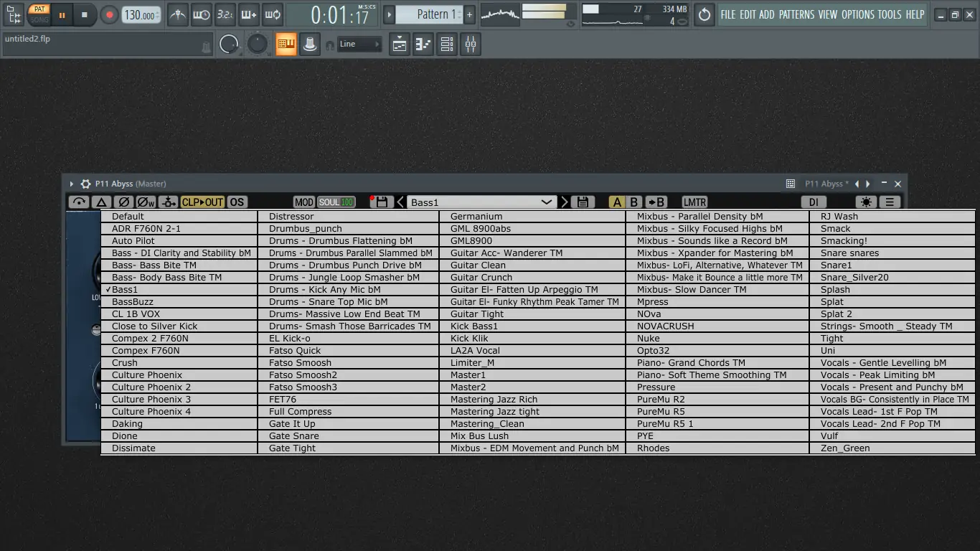This screenshot has width=980, height=551.
Task: Enable blend recording overdub icon
Action: (248, 14)
